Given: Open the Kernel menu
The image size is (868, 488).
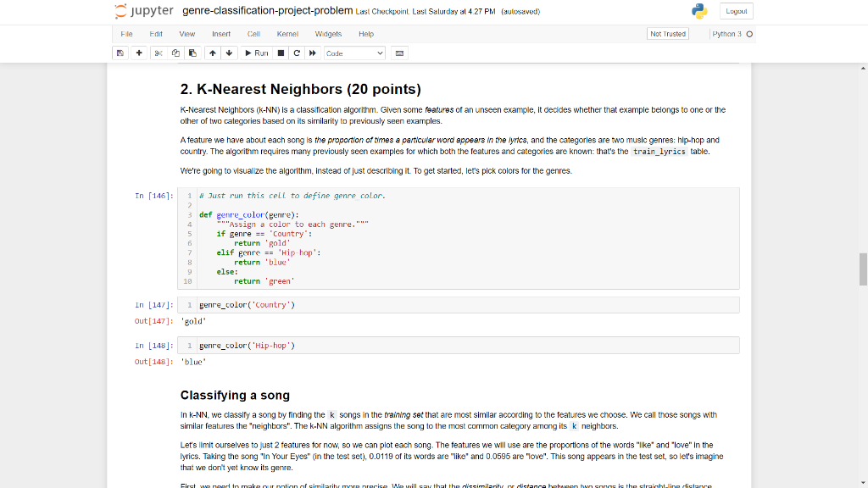Looking at the screenshot, I should click(287, 34).
